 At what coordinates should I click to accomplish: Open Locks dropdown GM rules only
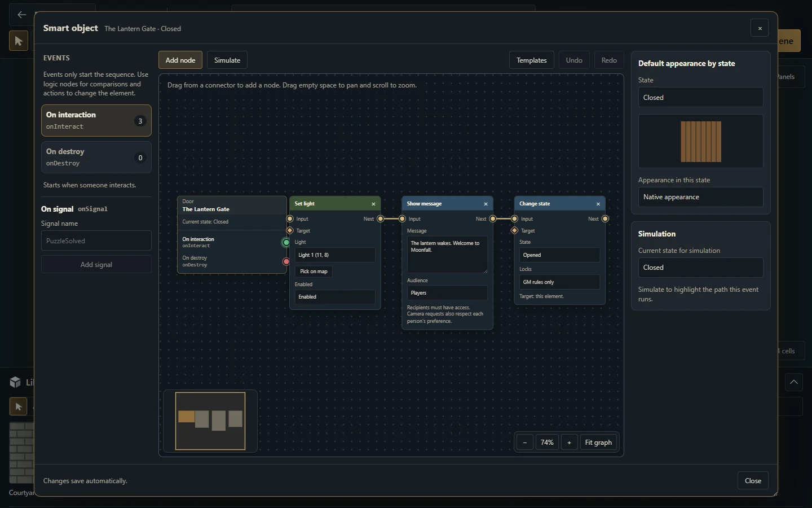[x=560, y=282]
